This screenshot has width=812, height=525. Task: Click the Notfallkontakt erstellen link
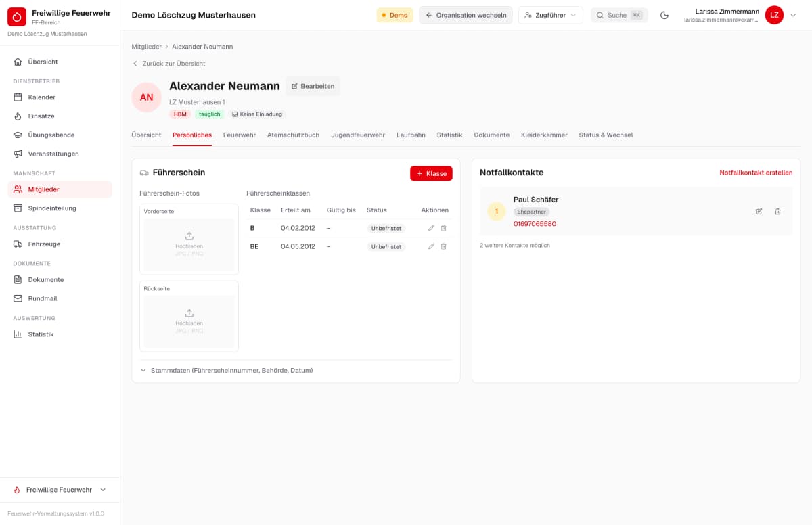pos(756,173)
